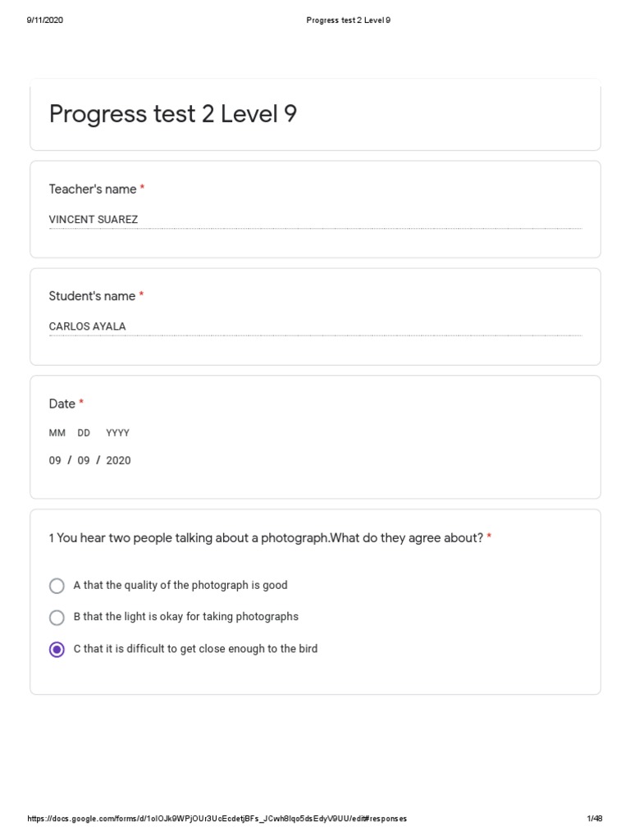Click the MM column label above date
The width and height of the screenshot is (630, 840).
57,433
